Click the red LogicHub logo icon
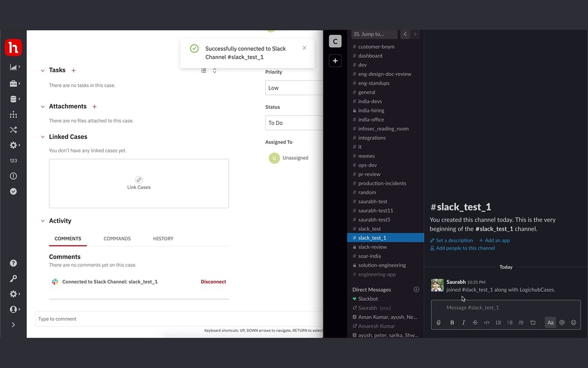588x368 pixels. pos(13,48)
